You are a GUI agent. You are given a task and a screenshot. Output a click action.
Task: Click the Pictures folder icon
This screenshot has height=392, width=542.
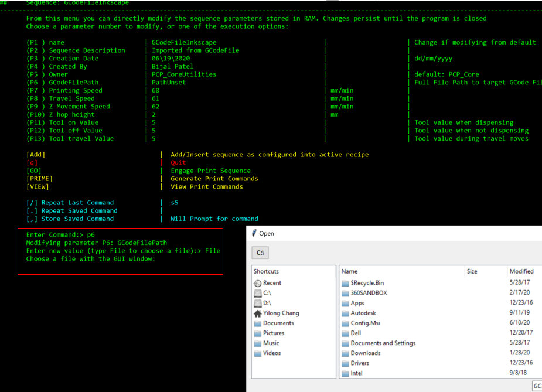(x=257, y=333)
